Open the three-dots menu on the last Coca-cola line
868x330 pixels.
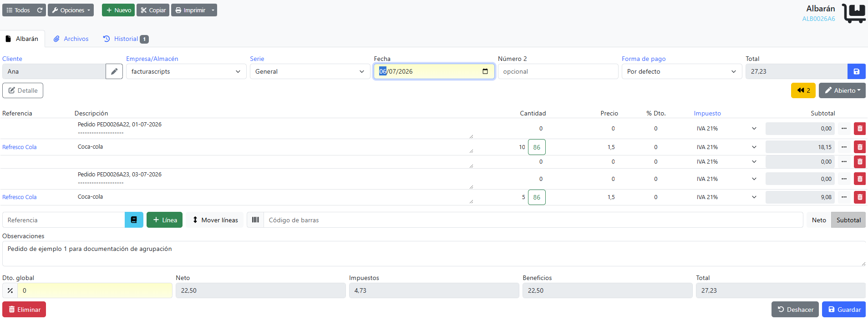[x=844, y=197]
